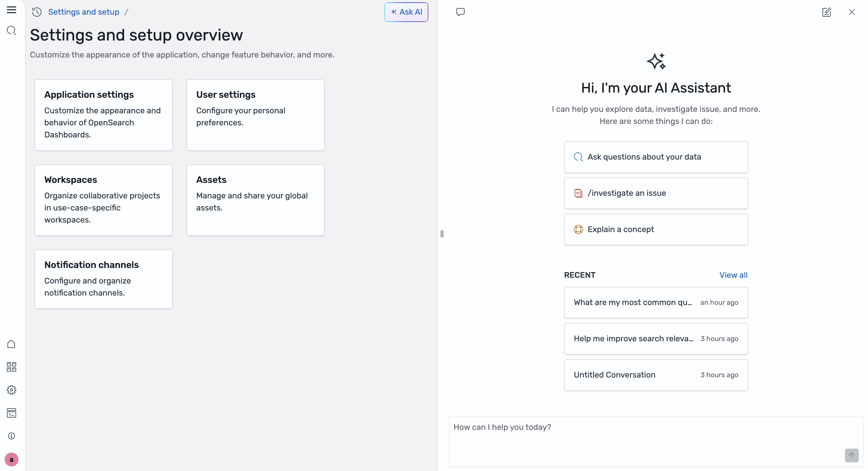Viewport: 868px width, 471px height.
Task: Start a new conversation with compose icon
Action: (x=827, y=12)
